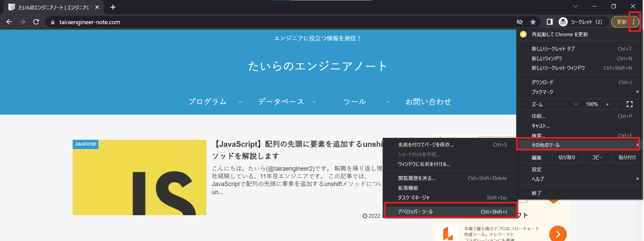Click the お問い合わせ navigation link
The image size is (644, 241).
point(428,102)
